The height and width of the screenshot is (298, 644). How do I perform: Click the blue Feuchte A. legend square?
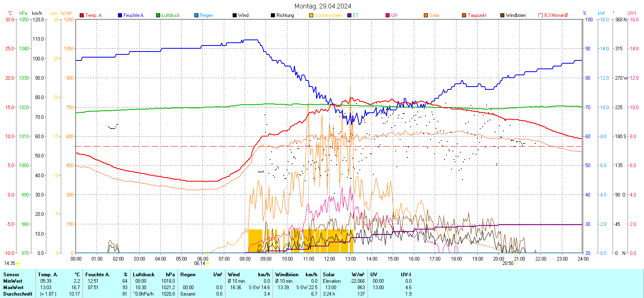click(x=120, y=15)
